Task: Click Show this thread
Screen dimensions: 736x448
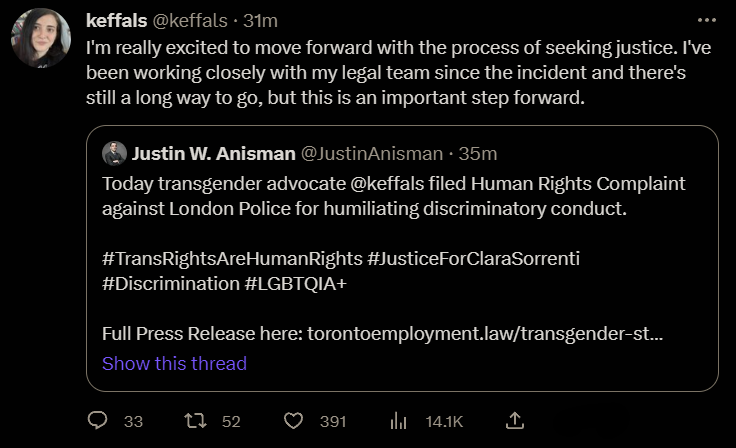Action: point(174,363)
